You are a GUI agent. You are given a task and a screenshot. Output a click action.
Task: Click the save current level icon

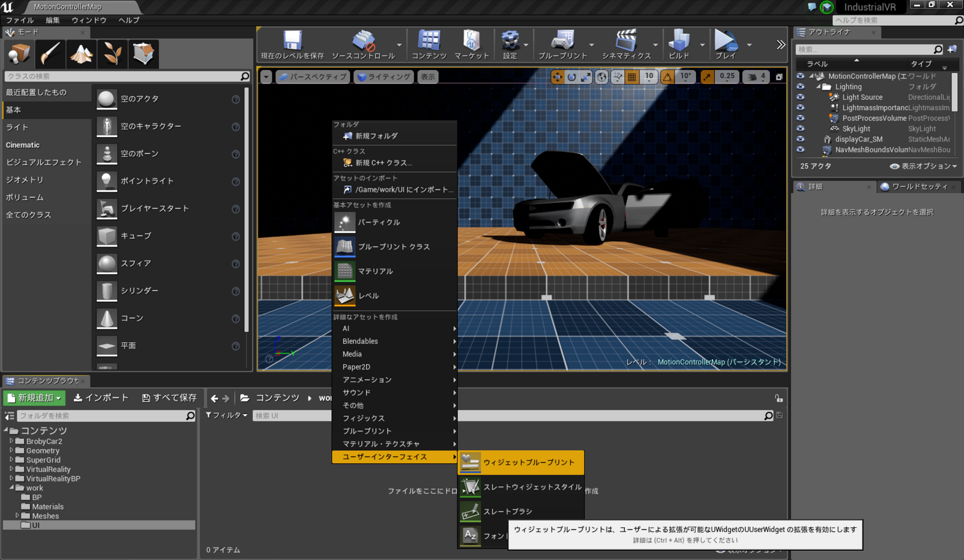[292, 40]
